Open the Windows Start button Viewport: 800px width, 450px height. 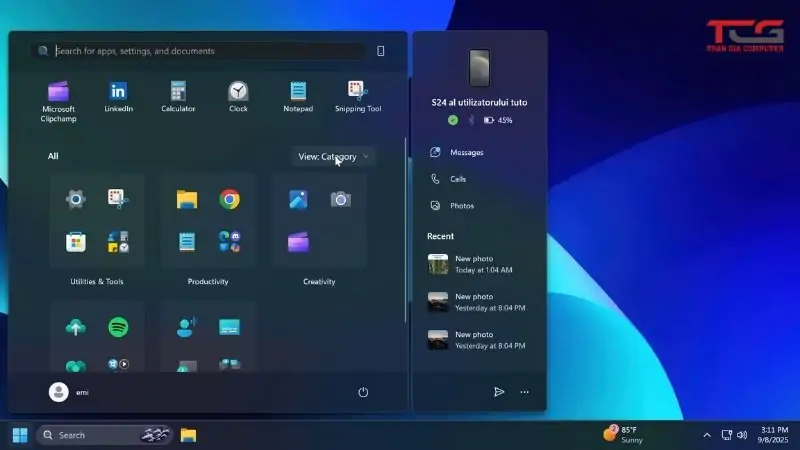click(x=20, y=435)
